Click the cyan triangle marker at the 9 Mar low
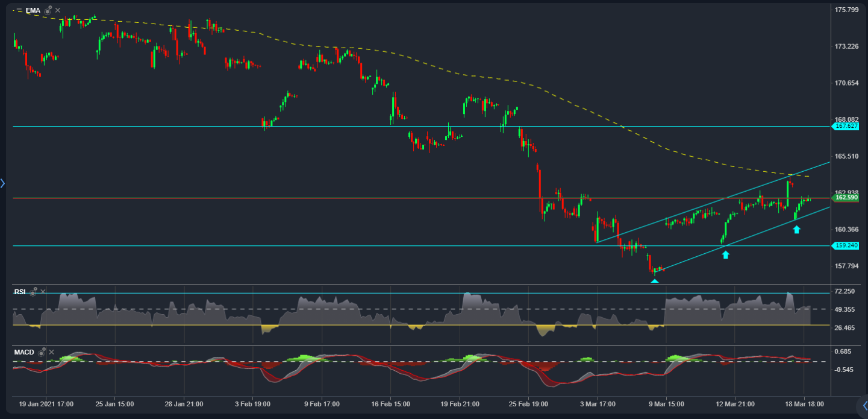The image size is (868, 419). pyautogui.click(x=654, y=280)
